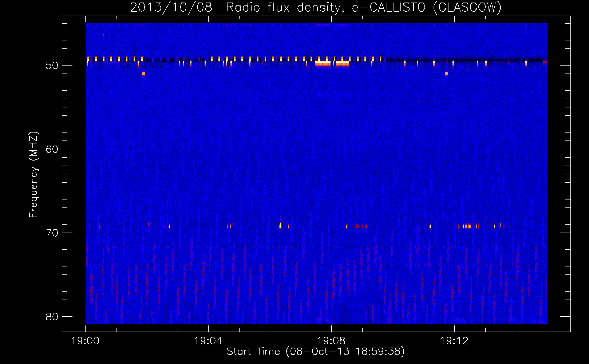The width and height of the screenshot is (589, 364).
Task: Click the bright white burst near 19:08
Action: (x=332, y=63)
